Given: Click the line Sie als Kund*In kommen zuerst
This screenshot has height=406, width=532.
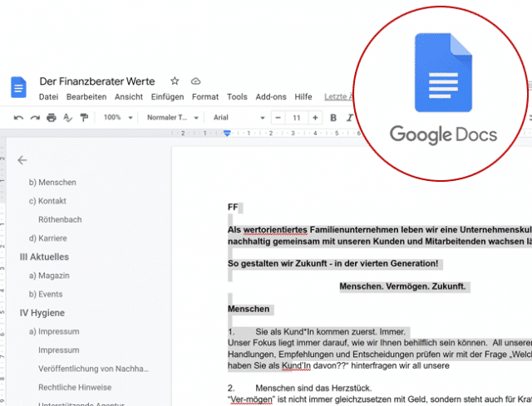Looking at the screenshot, I should 331,332.
